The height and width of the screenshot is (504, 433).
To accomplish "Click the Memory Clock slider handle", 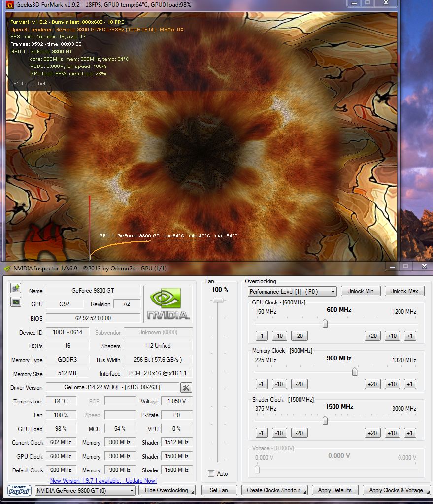I will click(x=355, y=371).
